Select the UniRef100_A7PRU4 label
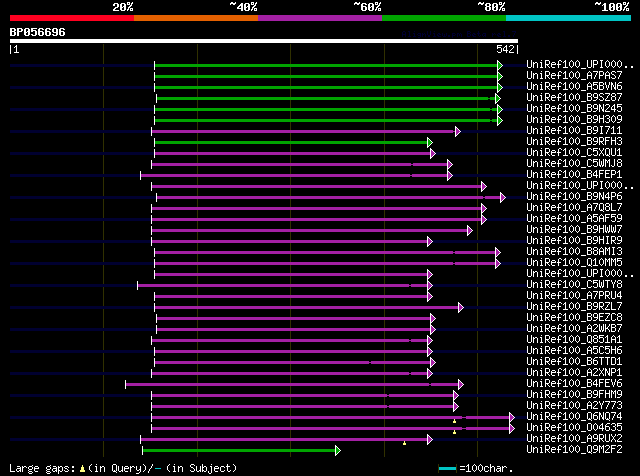The height and width of the screenshot is (476, 640). pyautogui.click(x=574, y=296)
